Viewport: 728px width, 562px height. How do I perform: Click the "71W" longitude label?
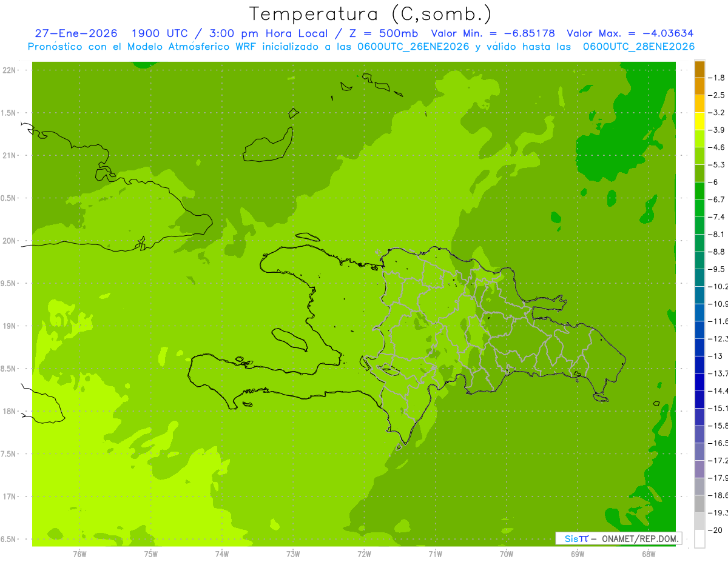435,554
